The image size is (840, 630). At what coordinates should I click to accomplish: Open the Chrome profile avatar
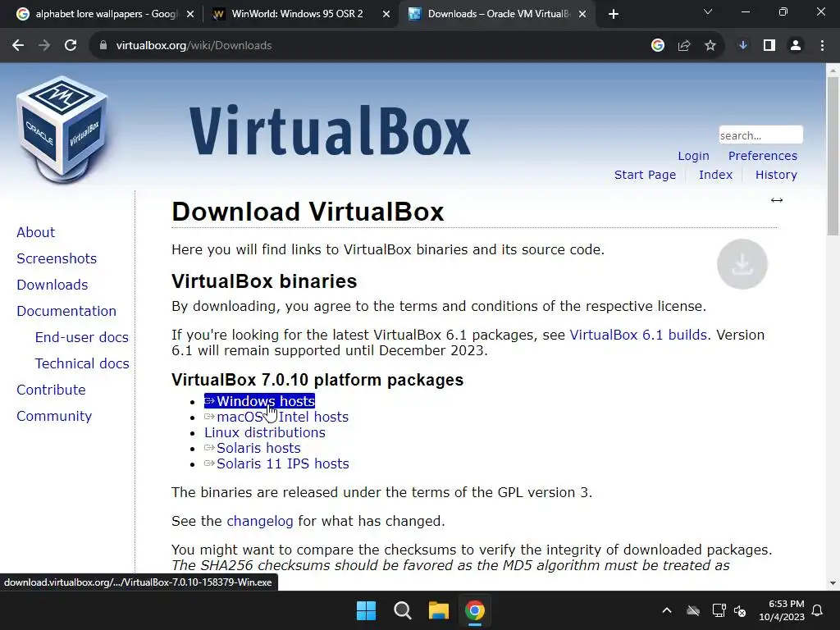point(796,46)
